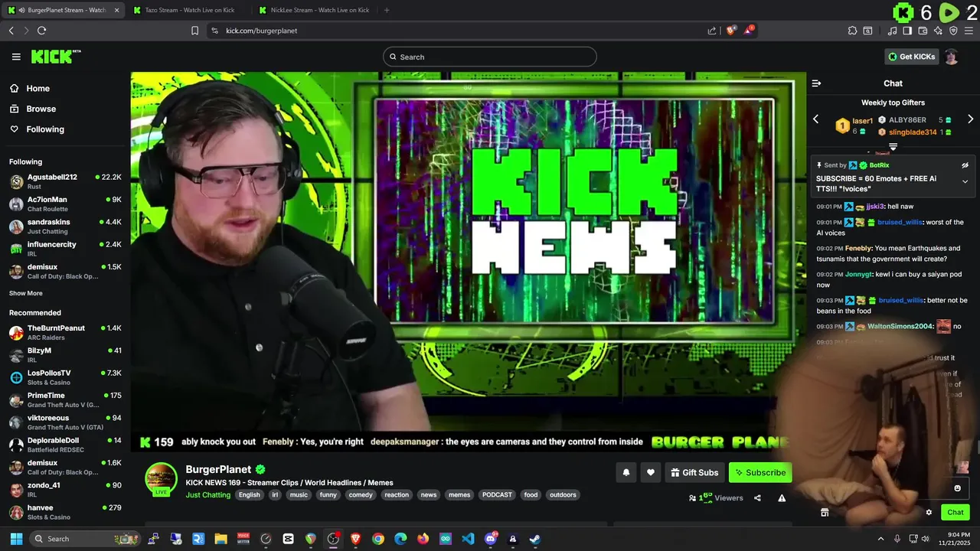Click the English language tag
Image resolution: width=980 pixels, height=551 pixels.
249,495
